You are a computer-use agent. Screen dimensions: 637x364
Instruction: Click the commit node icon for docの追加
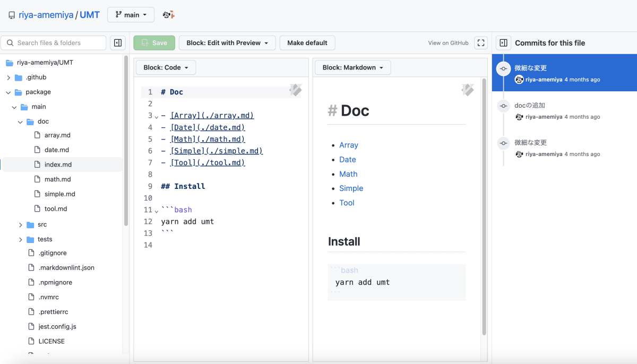click(503, 106)
